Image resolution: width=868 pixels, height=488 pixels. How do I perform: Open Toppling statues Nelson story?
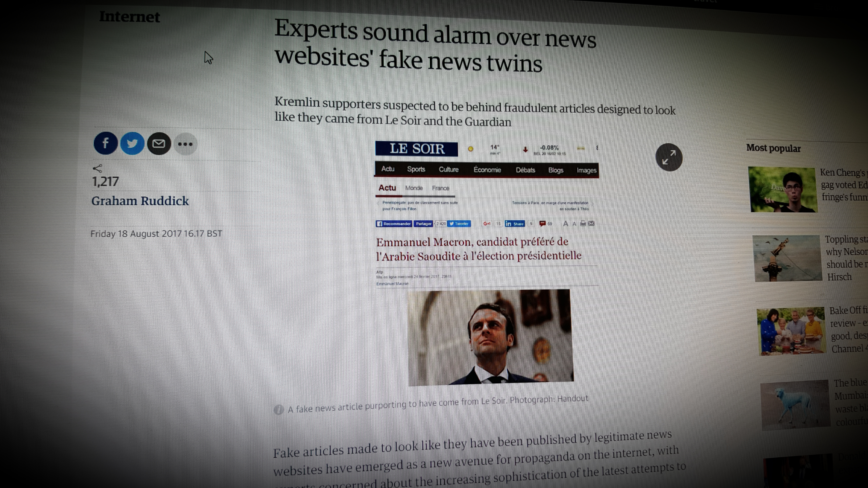846,258
